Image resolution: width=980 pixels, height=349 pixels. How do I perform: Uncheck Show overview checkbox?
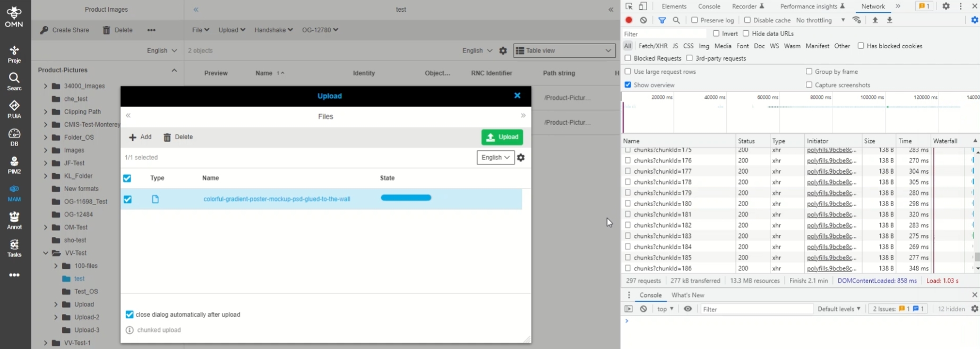628,84
